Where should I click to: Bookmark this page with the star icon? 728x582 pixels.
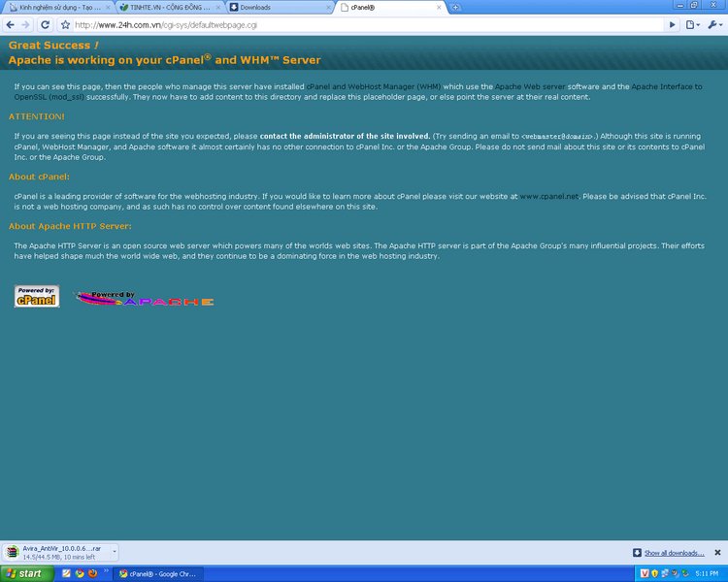(x=64, y=24)
